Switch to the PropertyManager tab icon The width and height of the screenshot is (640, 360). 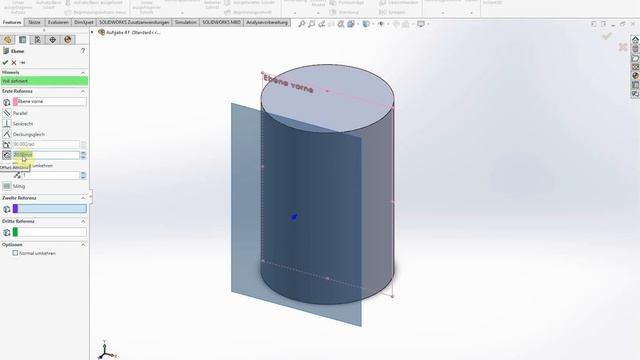tap(22, 40)
